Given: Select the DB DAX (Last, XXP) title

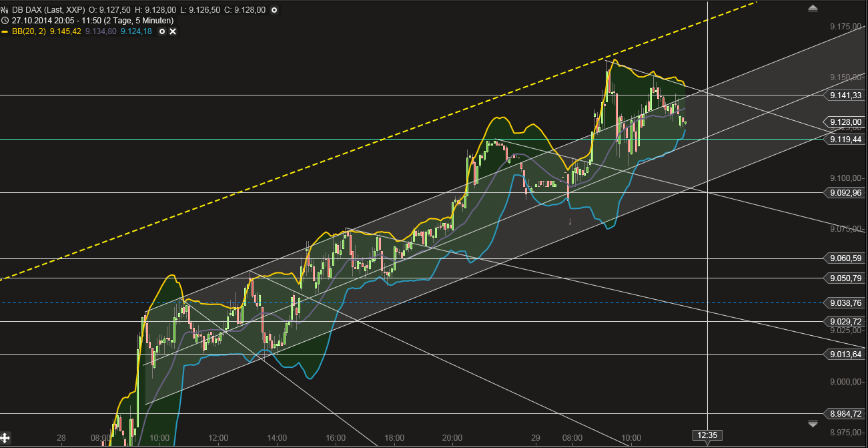Looking at the screenshot, I should tap(48, 10).
